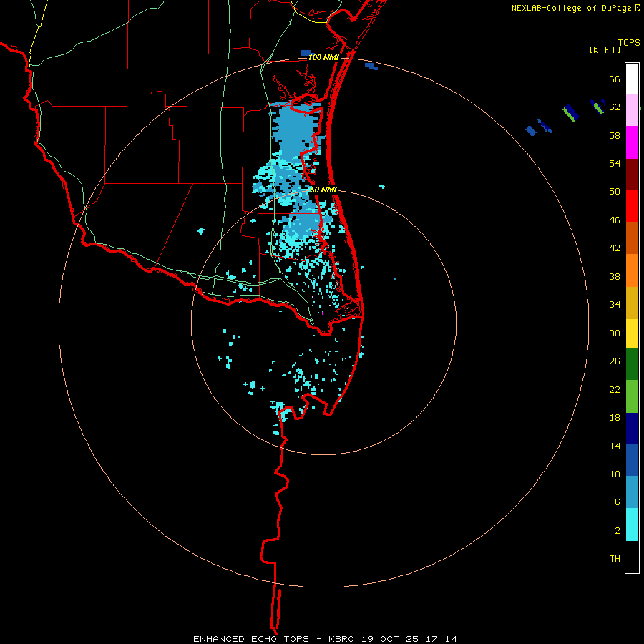The width and height of the screenshot is (644, 644).
Task: Click the light green legend swatch near 22
Action: coord(632,396)
